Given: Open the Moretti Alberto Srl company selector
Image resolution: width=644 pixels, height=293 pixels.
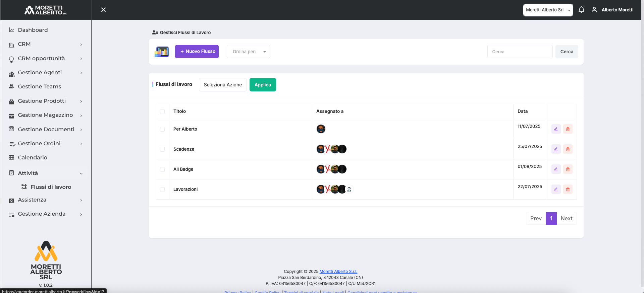Looking at the screenshot, I should click(x=547, y=10).
